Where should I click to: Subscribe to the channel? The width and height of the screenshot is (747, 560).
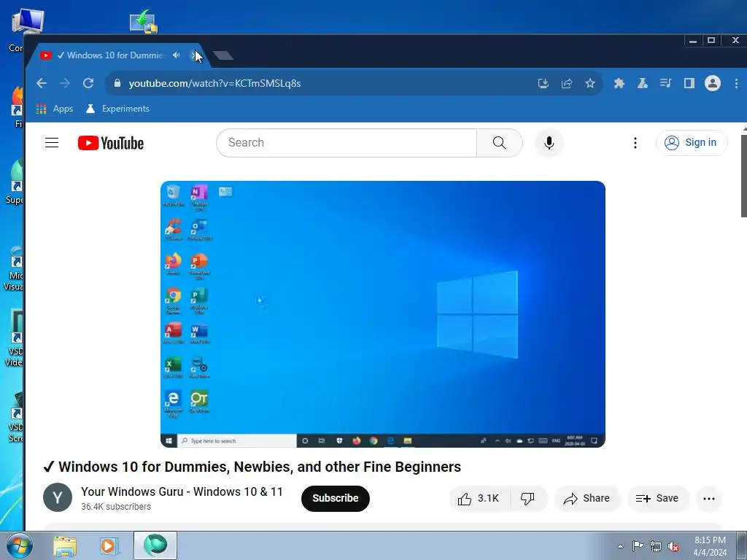click(336, 498)
